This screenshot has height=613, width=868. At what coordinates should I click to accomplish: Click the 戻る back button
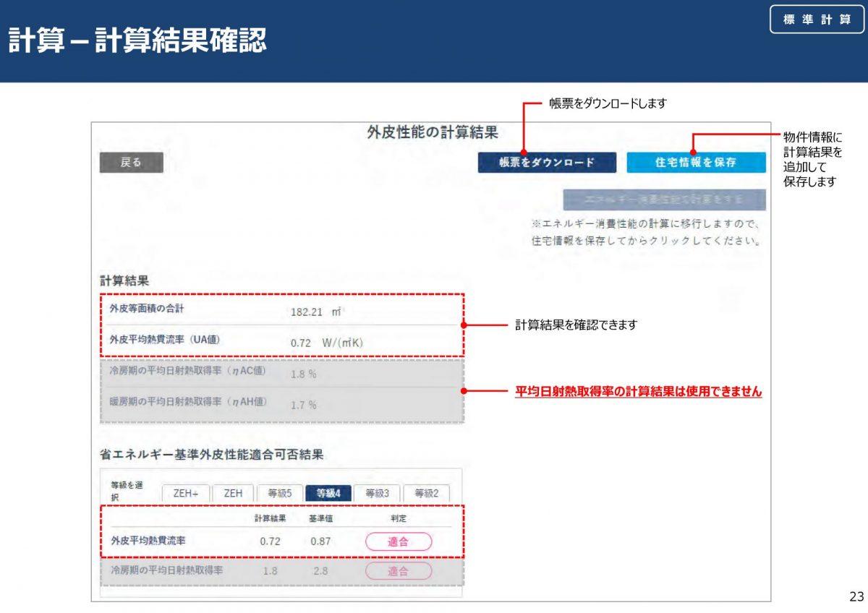(x=131, y=163)
